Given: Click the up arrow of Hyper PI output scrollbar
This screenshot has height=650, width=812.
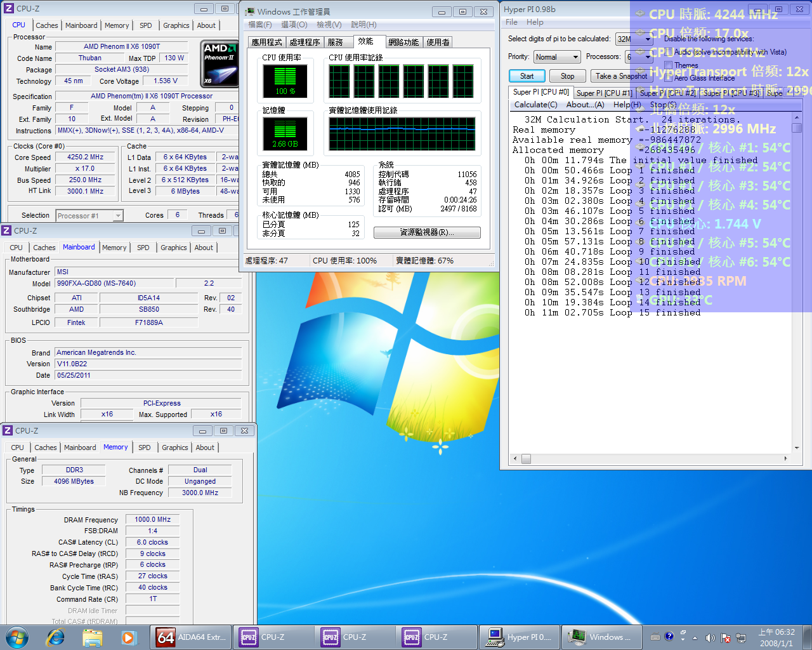Looking at the screenshot, I should (x=797, y=117).
